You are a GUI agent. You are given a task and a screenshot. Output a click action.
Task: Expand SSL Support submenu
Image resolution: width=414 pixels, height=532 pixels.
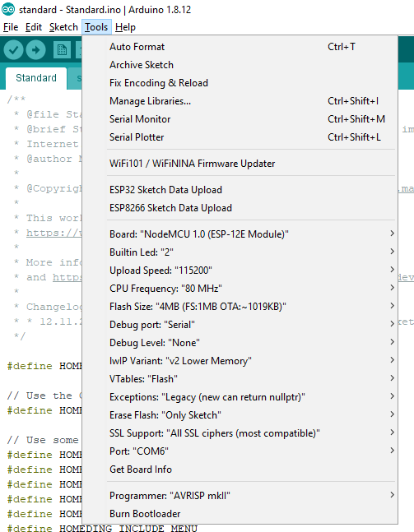[240, 433]
